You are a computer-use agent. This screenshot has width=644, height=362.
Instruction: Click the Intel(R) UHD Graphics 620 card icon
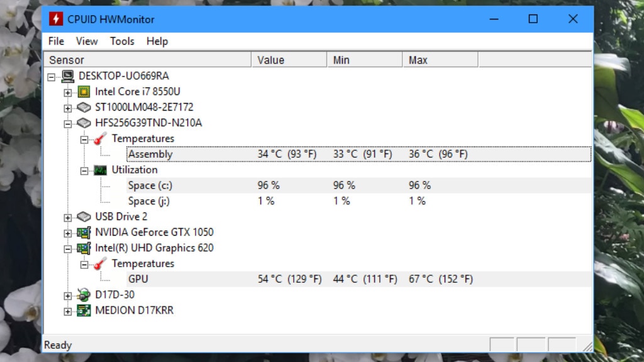(84, 248)
